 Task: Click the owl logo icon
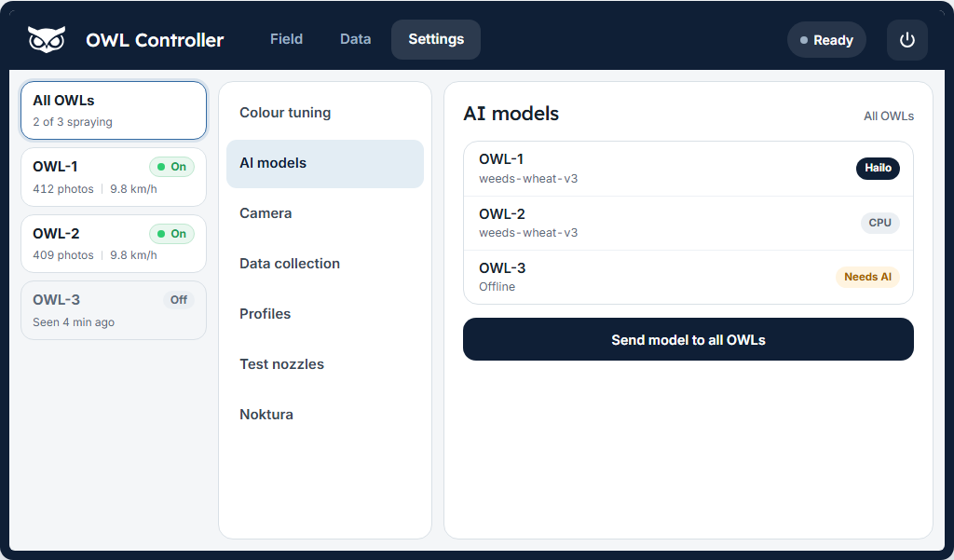[47, 39]
